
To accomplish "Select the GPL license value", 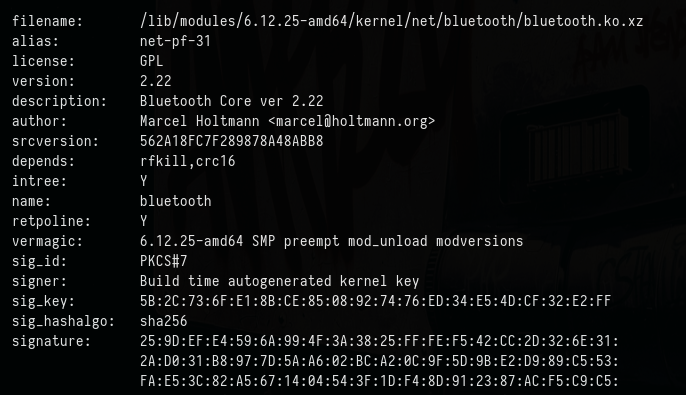I will (151, 61).
